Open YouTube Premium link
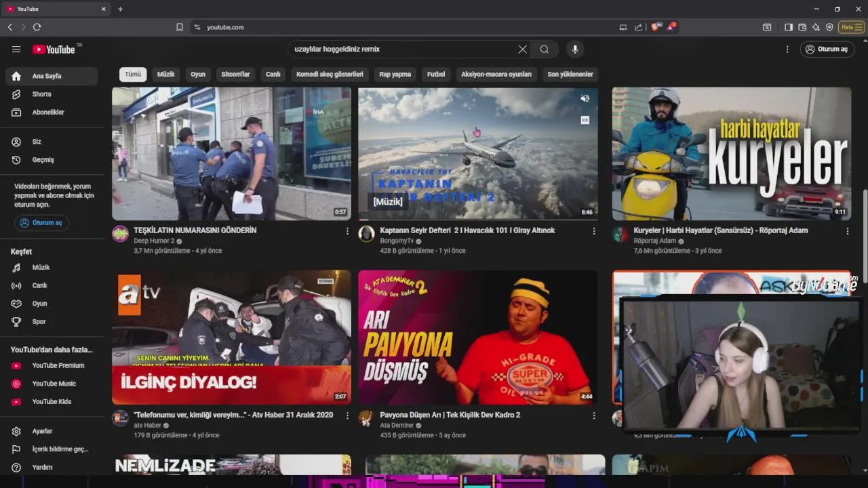 tap(52, 365)
